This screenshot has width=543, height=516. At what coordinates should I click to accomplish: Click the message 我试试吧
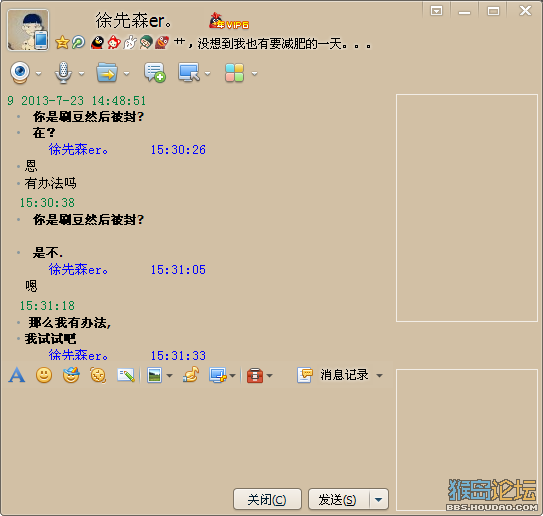(x=51, y=338)
